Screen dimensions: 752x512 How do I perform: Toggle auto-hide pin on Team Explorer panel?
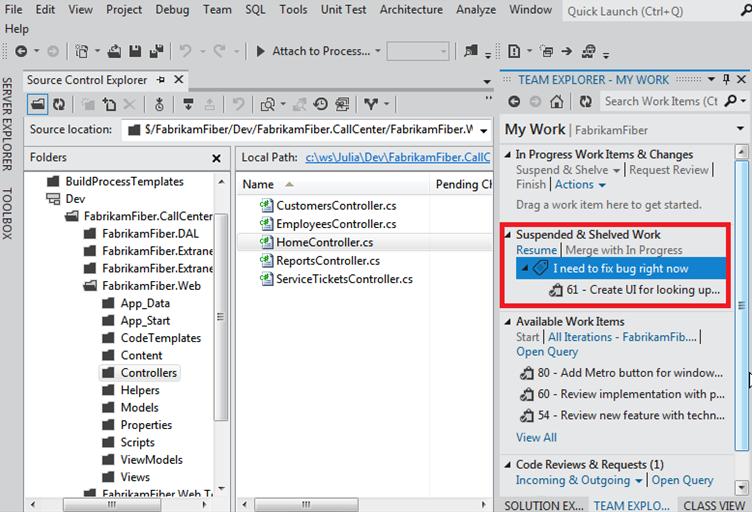(x=726, y=79)
